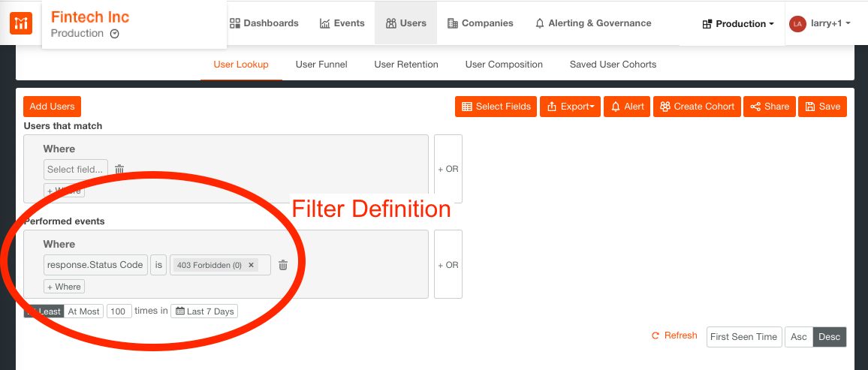Open the larry+1 account dropdown

[x=830, y=23]
